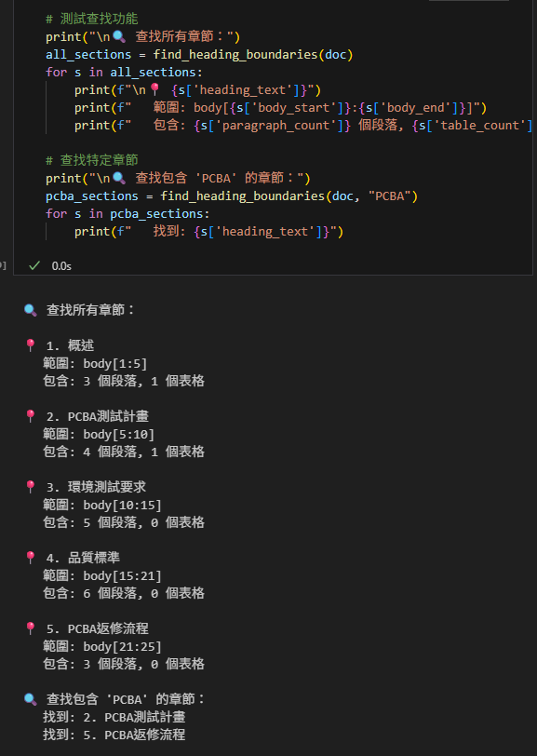The width and height of the screenshot is (537, 756).
Task: Click the pinned heading '2. PCBA測試計畫'
Action: tap(98, 416)
